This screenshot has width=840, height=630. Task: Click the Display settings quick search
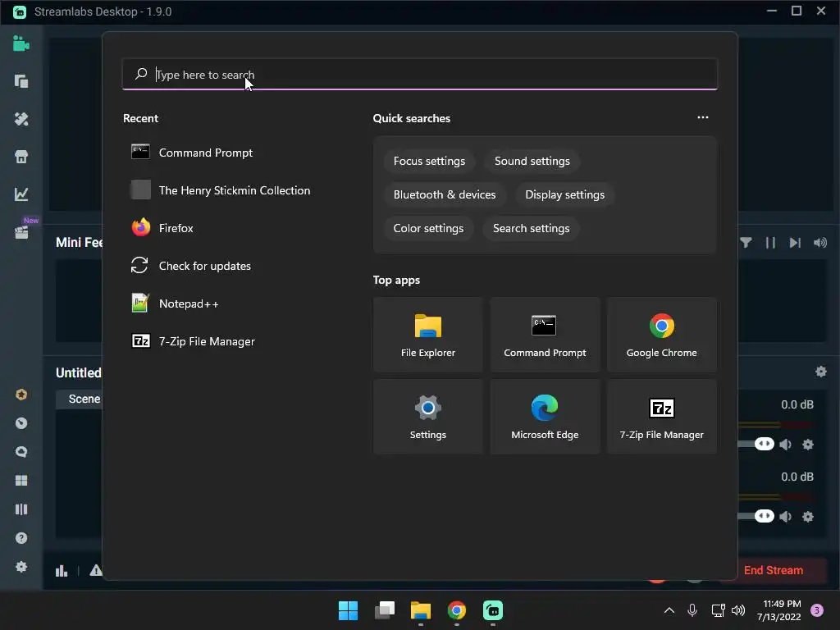[x=564, y=195]
